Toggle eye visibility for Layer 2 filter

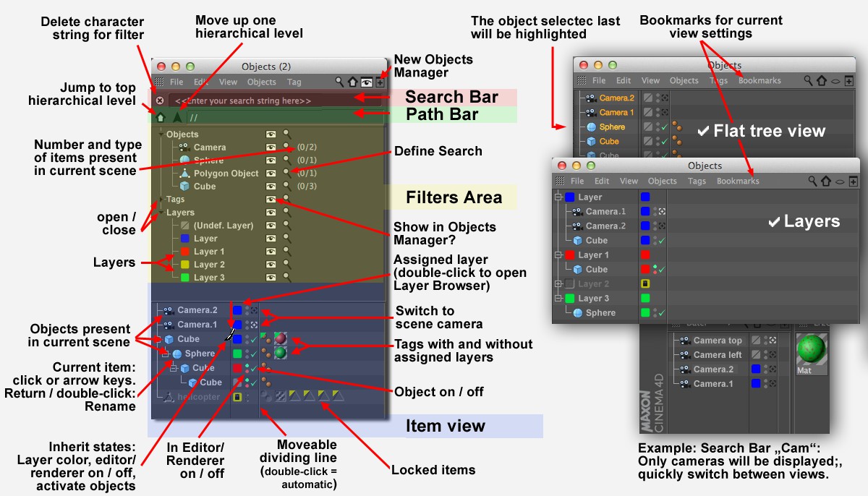click(x=271, y=265)
